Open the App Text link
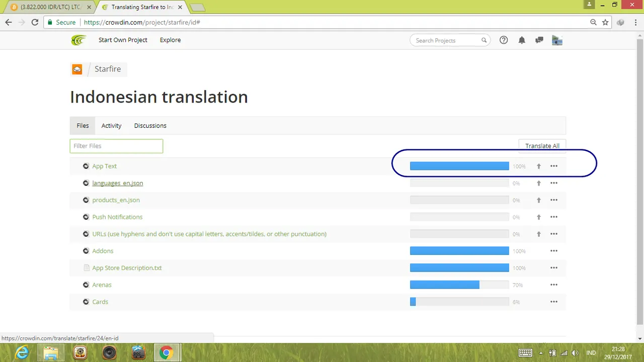The height and width of the screenshot is (362, 644). pyautogui.click(x=104, y=166)
